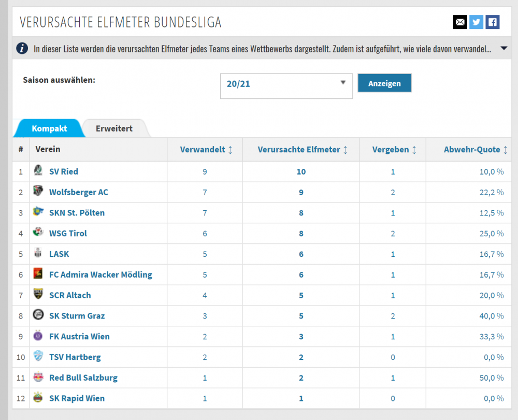518x420 pixels.
Task: Sort by Abwehr-Quote column
Action: [476, 150]
